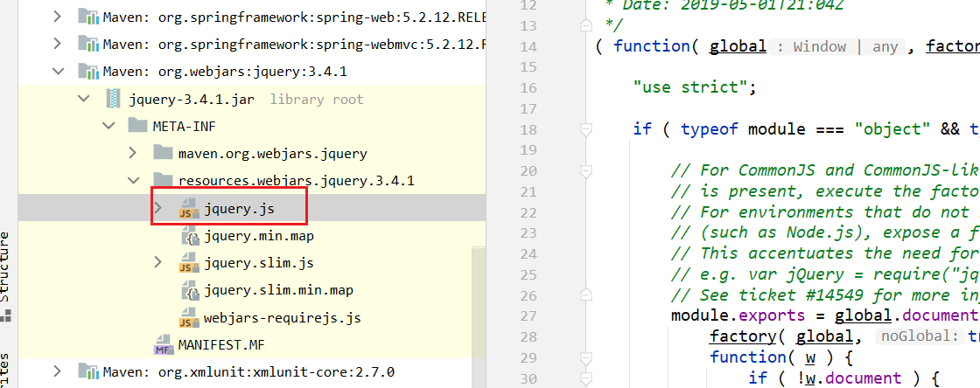Collapse the resources.webjars.jquery.3.4.1 folder
980x388 pixels.
pos(133,181)
